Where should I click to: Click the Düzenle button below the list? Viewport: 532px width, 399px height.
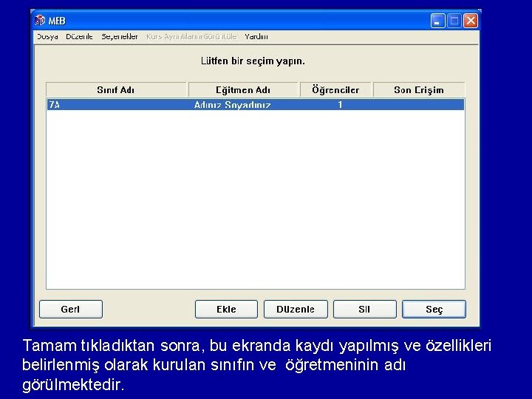click(296, 309)
